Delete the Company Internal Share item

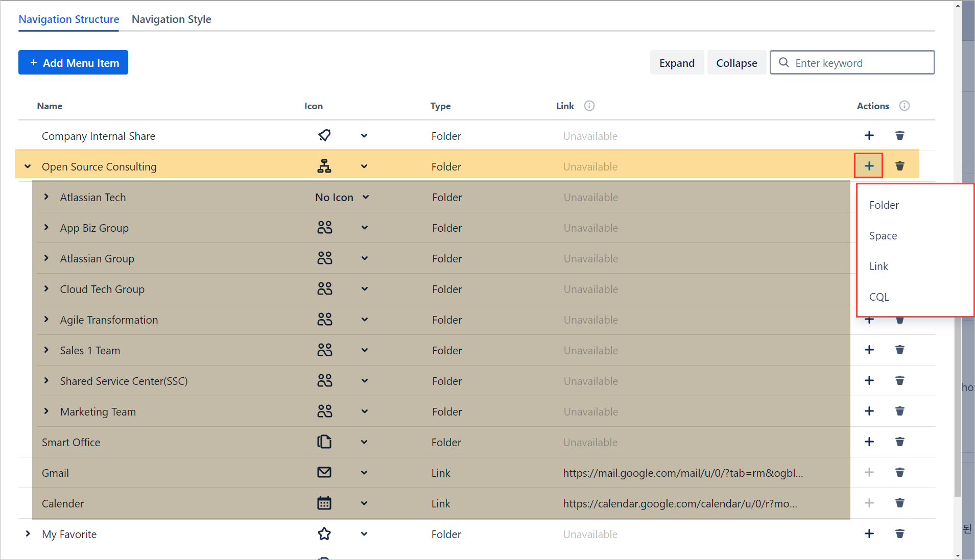pos(900,135)
